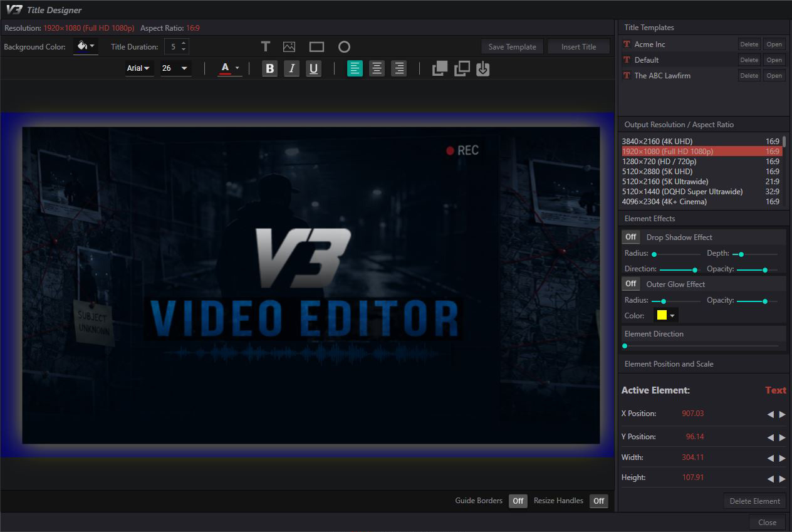Open the Outer Glow color dropdown arrow
This screenshot has width=792, height=532.
[672, 316]
